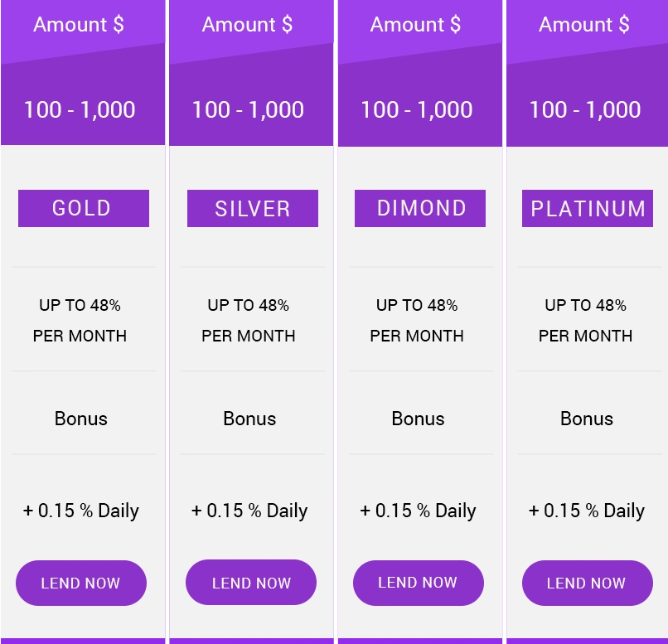Select the GOLD plan label
The width and height of the screenshot is (668, 644).
83,208
